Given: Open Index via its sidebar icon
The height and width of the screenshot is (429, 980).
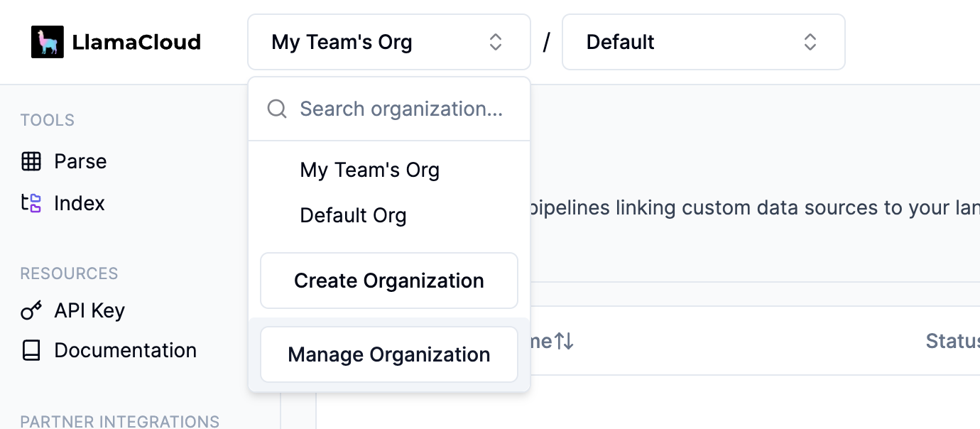Looking at the screenshot, I should [31, 203].
